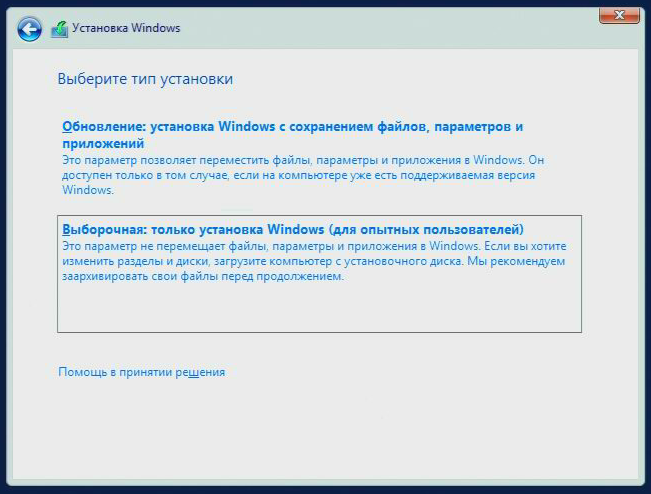The width and height of the screenshot is (651, 494).
Task: Click the blue back arrow button
Action: (30, 29)
